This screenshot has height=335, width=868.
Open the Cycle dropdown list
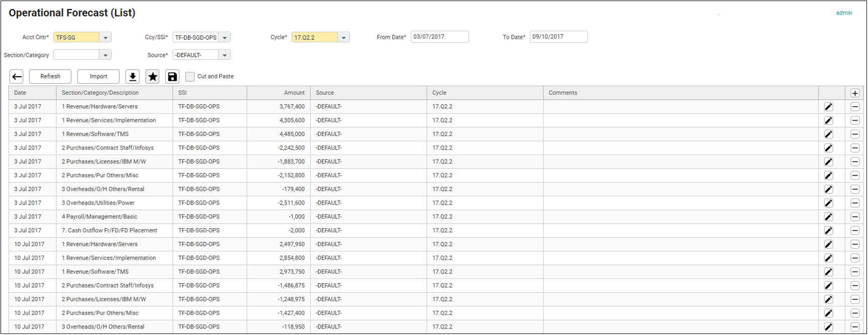click(343, 38)
